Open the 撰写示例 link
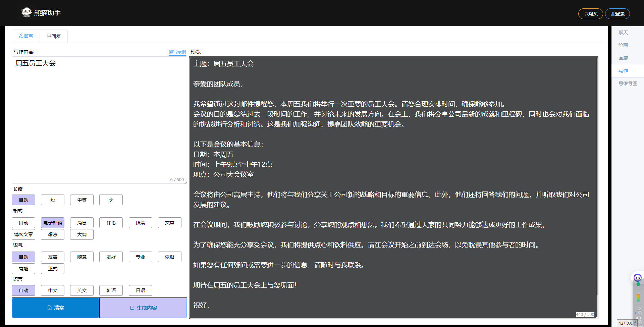The image size is (644, 327). (x=177, y=52)
